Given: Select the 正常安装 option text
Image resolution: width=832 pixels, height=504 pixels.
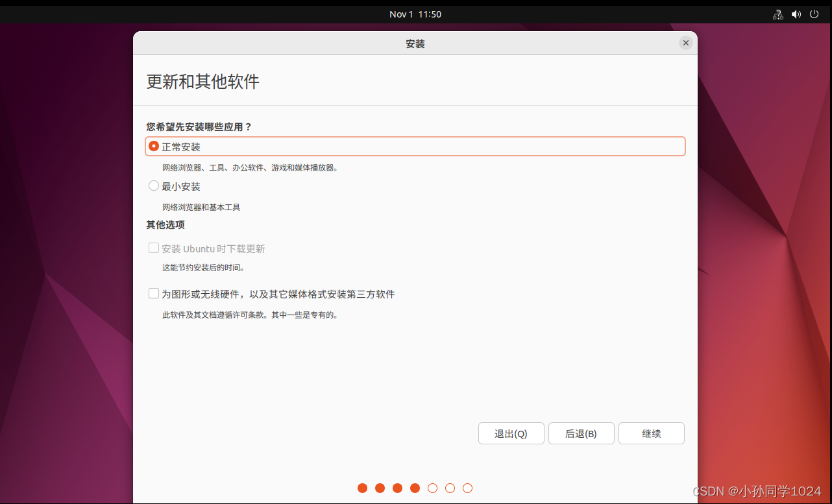Looking at the screenshot, I should 184,147.
